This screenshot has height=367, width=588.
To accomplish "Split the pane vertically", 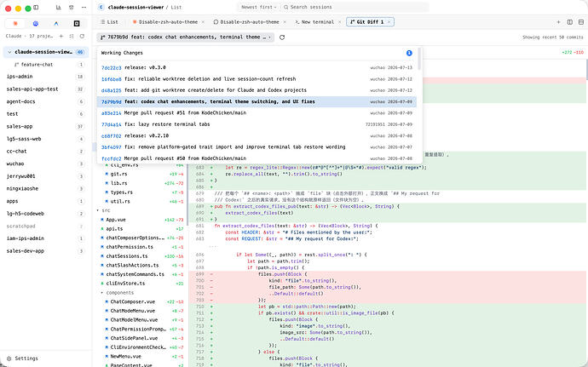I will coord(570,22).
